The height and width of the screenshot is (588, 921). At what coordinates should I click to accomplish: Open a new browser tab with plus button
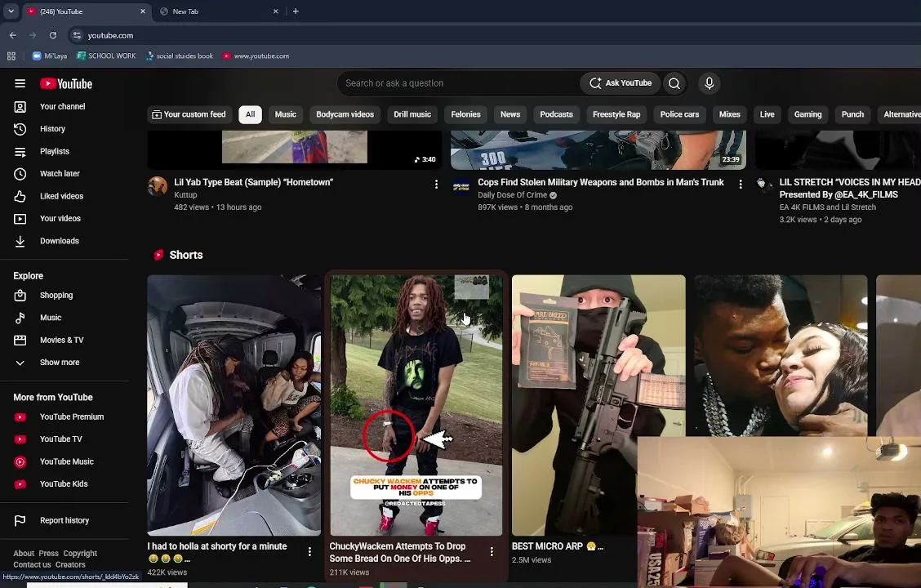click(x=296, y=11)
